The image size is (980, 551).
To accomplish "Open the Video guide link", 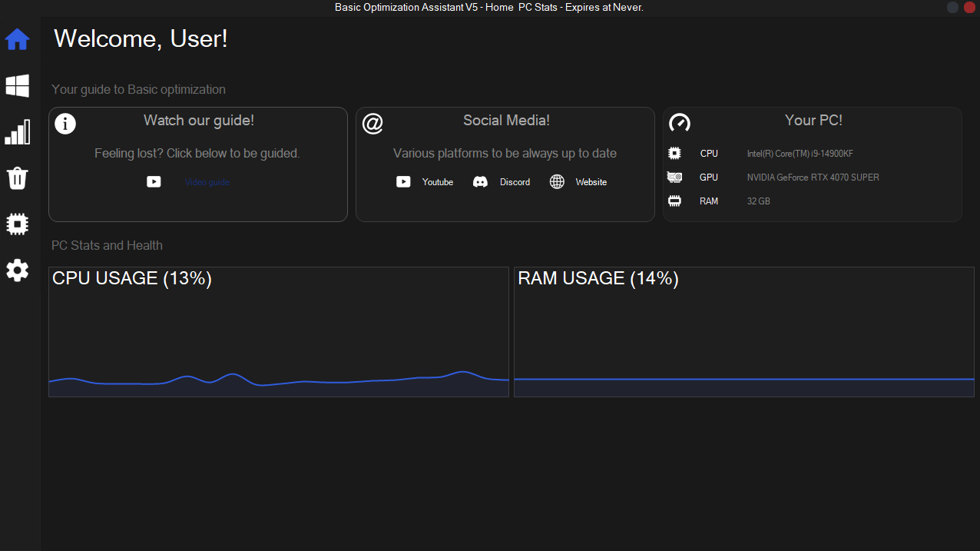I will (x=207, y=182).
